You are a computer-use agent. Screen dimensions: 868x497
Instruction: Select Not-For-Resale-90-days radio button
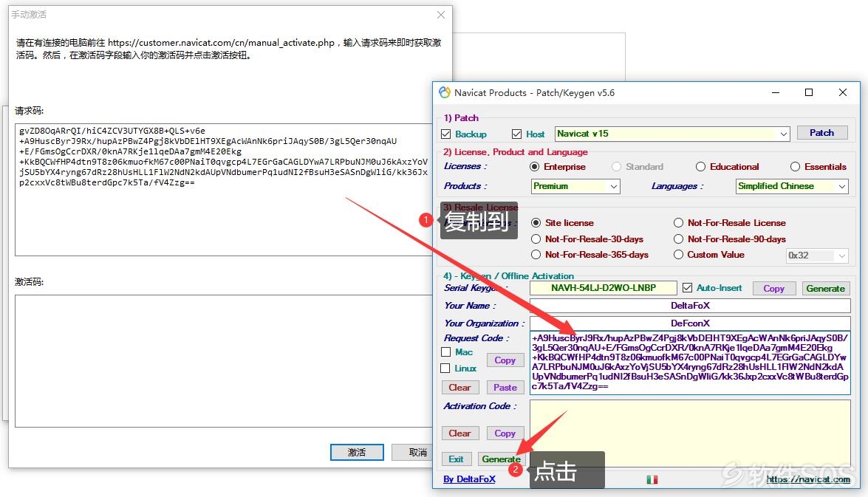(x=678, y=239)
